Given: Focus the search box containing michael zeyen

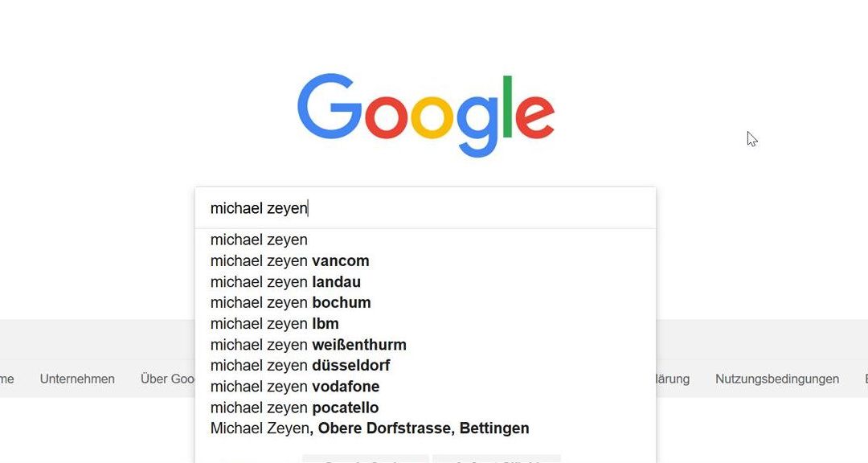Looking at the screenshot, I should pyautogui.click(x=426, y=208).
